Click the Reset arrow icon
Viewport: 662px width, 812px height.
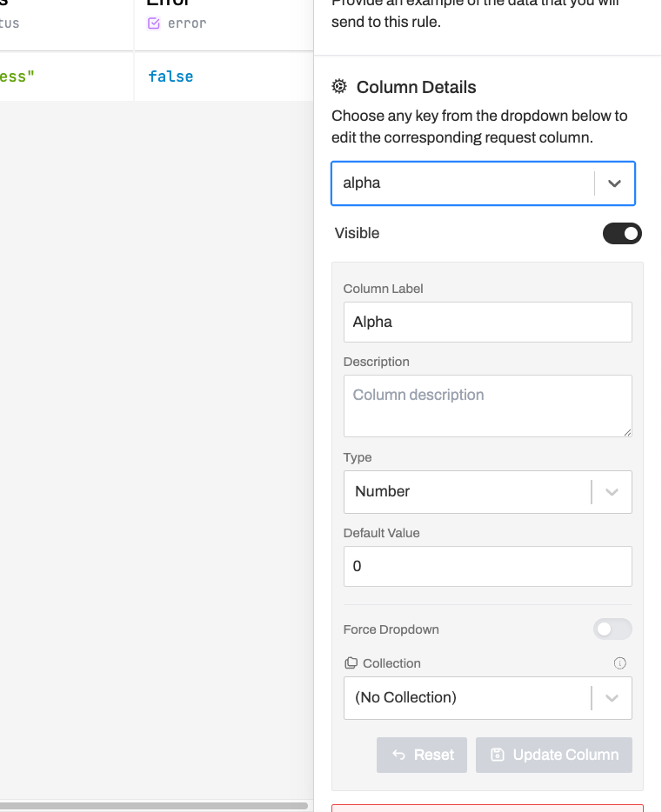point(399,755)
